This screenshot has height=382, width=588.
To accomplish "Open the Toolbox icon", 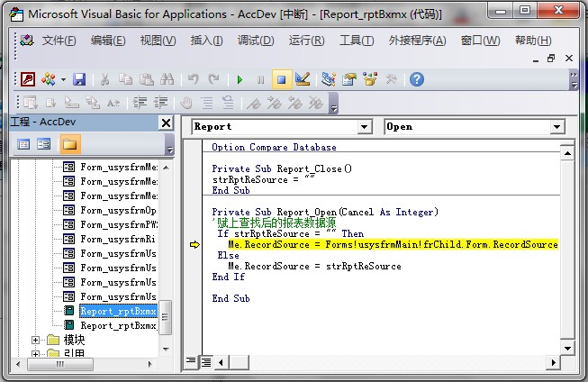I will click(x=391, y=79).
